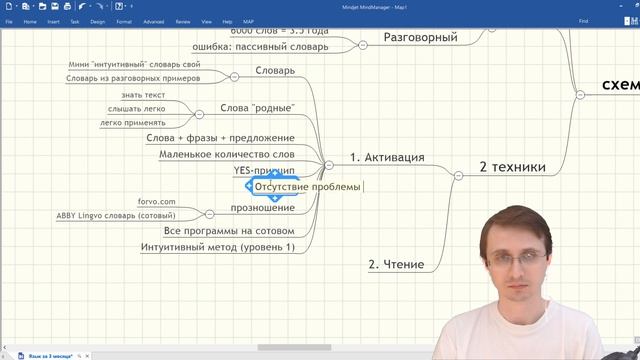Collapse the Слова "родные" branch circle

[199, 114]
